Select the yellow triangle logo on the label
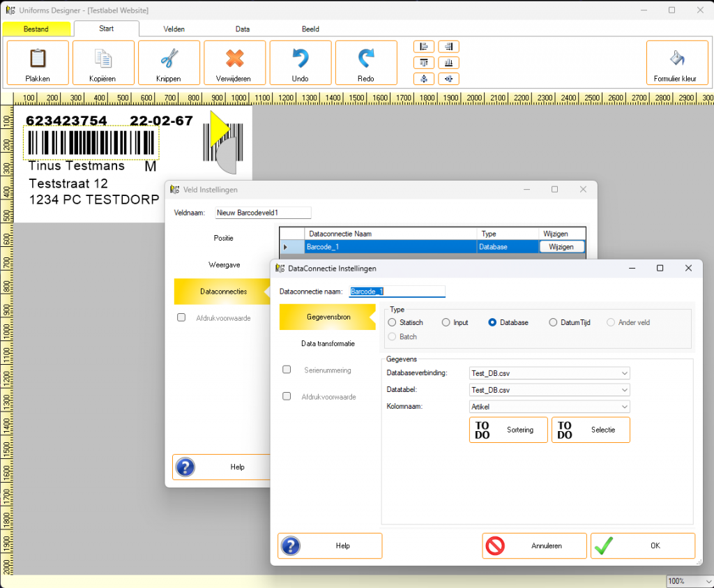 pyautogui.click(x=219, y=129)
